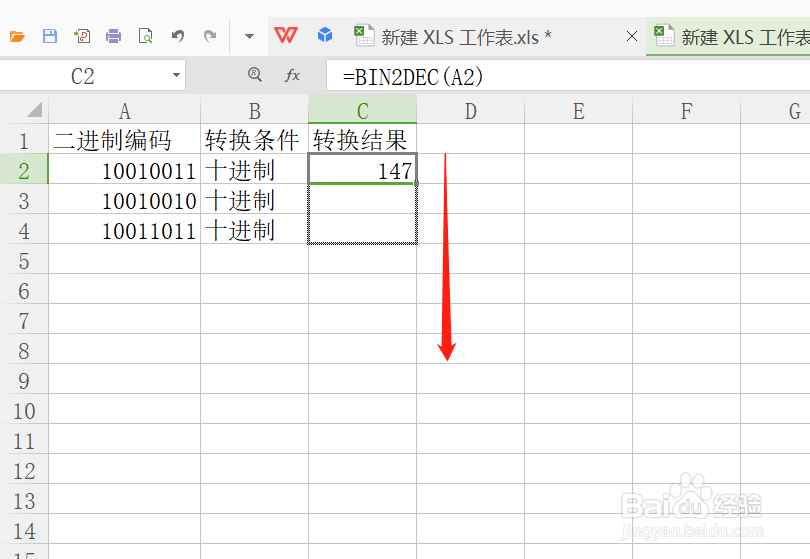Screen dimensions: 810x559
Task: Click 十进制 cell in row 4
Action: pyautogui.click(x=255, y=229)
